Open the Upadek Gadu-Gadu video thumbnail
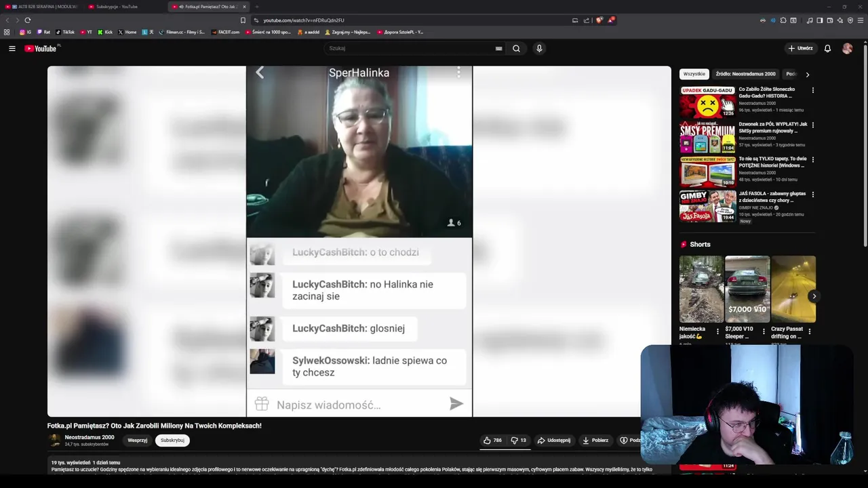The image size is (868, 488). [707, 102]
